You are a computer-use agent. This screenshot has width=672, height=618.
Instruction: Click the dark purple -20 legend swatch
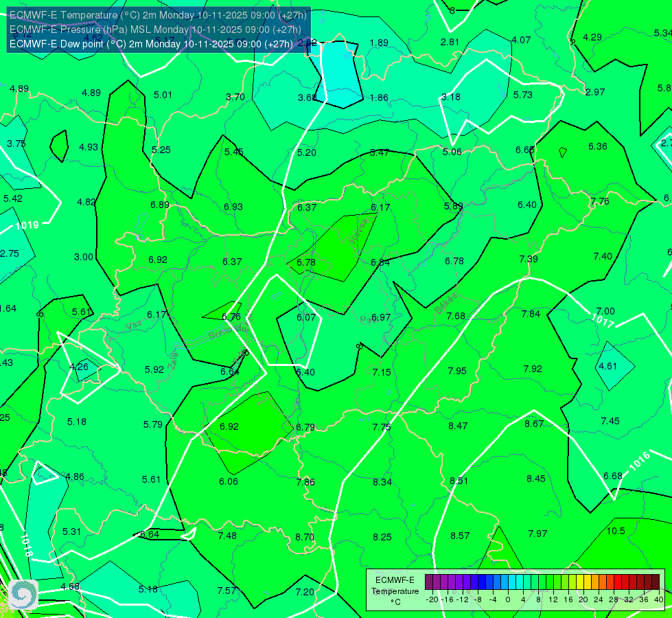[x=428, y=582]
